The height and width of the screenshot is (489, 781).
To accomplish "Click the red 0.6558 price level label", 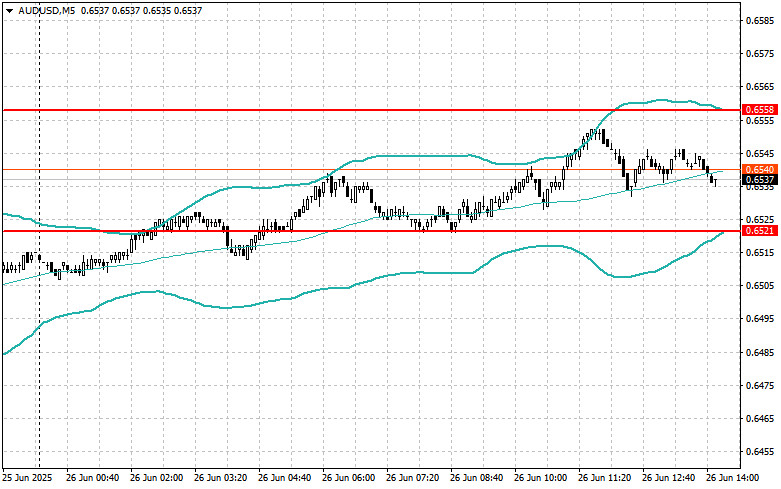I will tap(760, 110).
